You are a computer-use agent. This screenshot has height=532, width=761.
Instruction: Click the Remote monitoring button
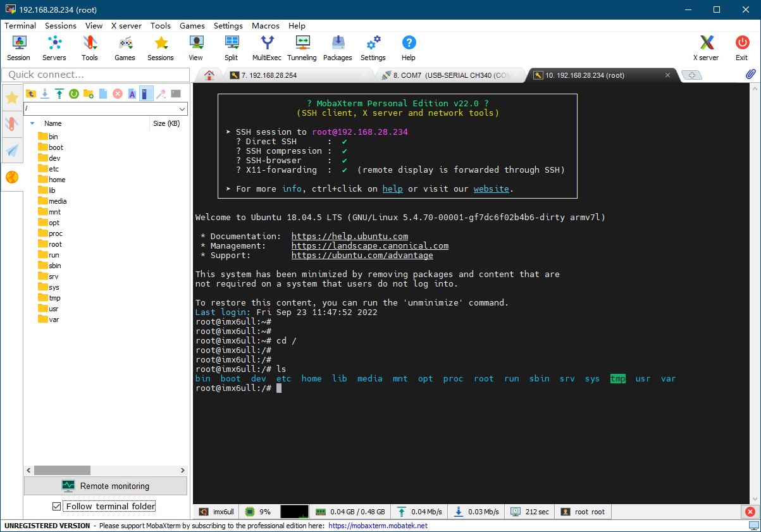pos(106,486)
